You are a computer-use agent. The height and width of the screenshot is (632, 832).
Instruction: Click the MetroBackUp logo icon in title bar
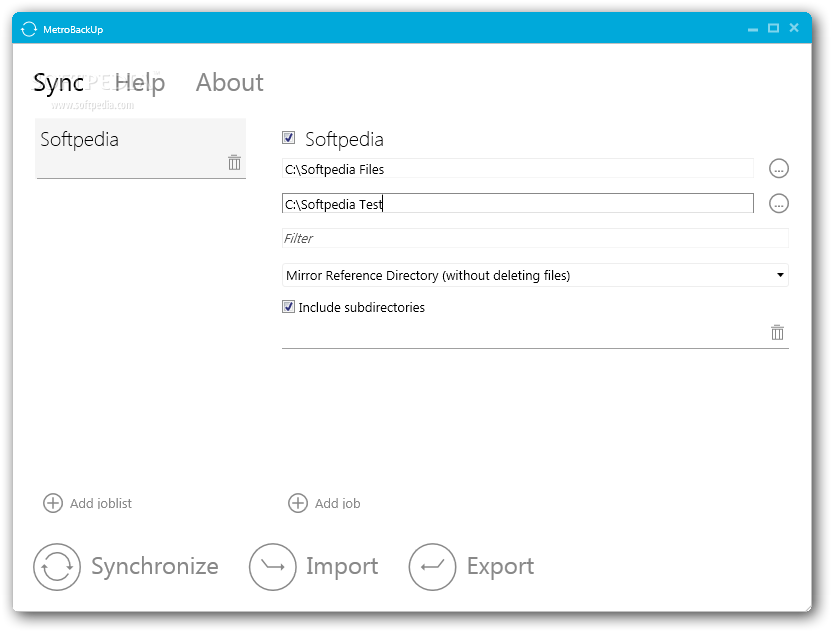tap(29, 29)
